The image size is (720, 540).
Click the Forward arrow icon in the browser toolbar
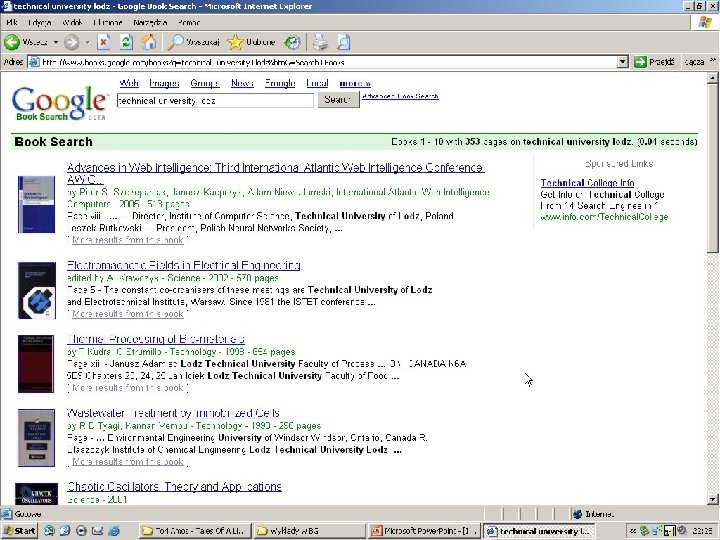coord(71,42)
